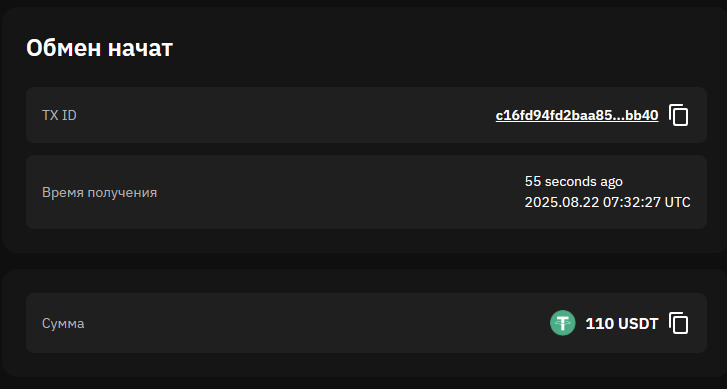Select the 110 USDT amount text
This screenshot has height=389, width=727.
point(622,324)
